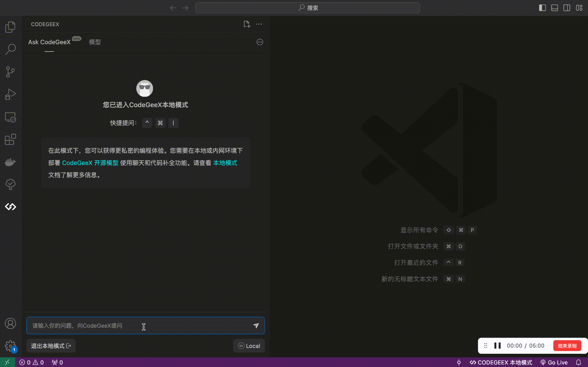Open the Remote Explorer view
The height and width of the screenshot is (367, 588).
[x=10, y=117]
